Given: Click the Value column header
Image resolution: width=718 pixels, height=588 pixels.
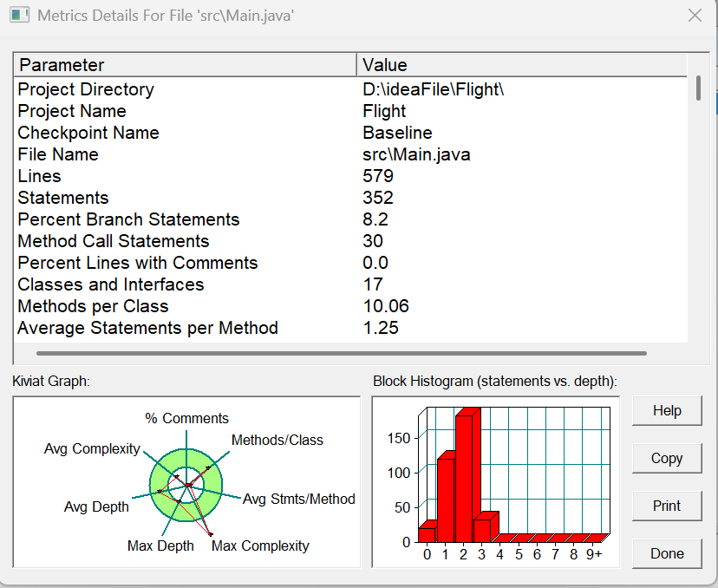Looking at the screenshot, I should click(522, 65).
